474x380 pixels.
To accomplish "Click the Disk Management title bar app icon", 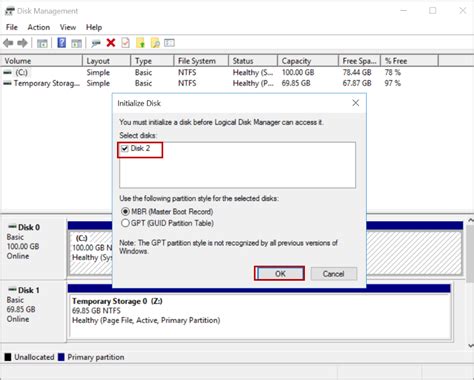I will pyautogui.click(x=9, y=11).
